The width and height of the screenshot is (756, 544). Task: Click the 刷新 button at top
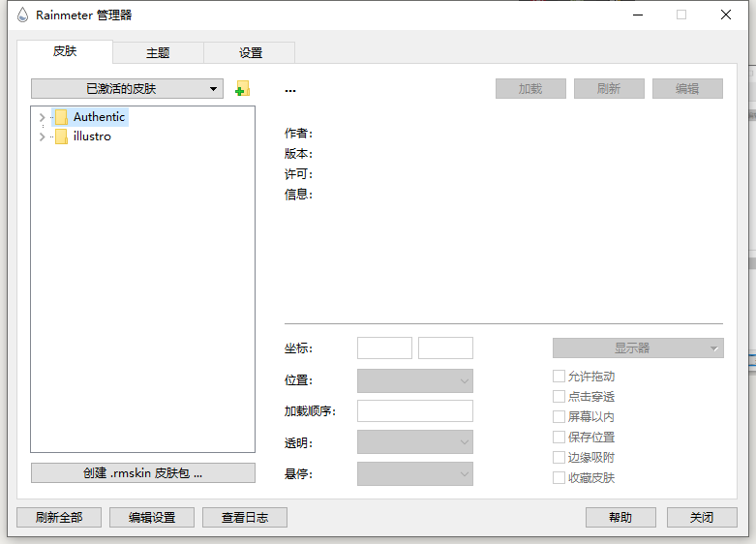coord(609,89)
